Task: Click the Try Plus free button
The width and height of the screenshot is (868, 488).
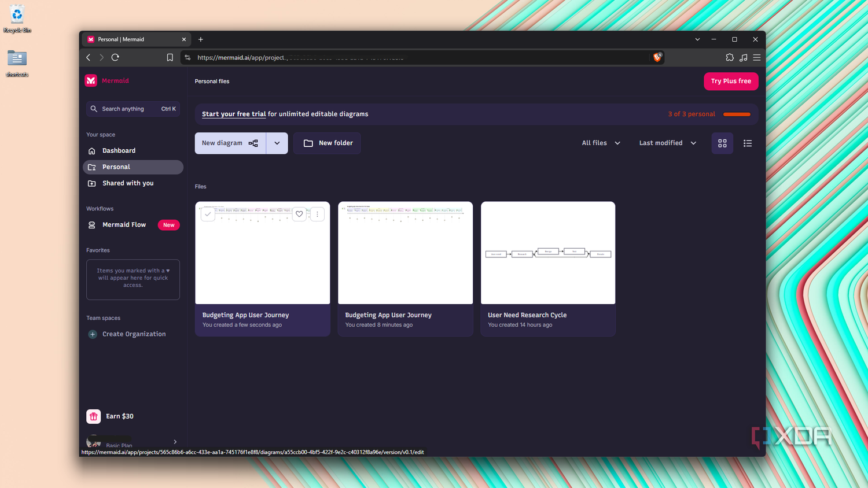Action: pos(731,81)
